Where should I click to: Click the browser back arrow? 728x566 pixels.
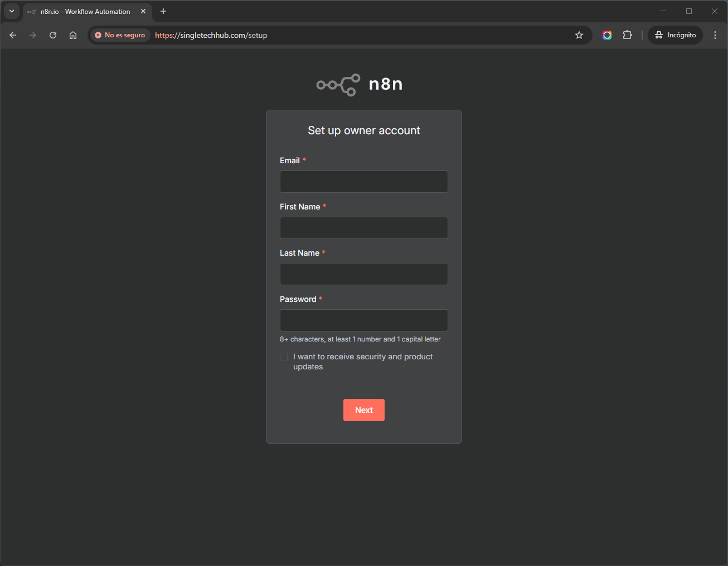tap(13, 35)
